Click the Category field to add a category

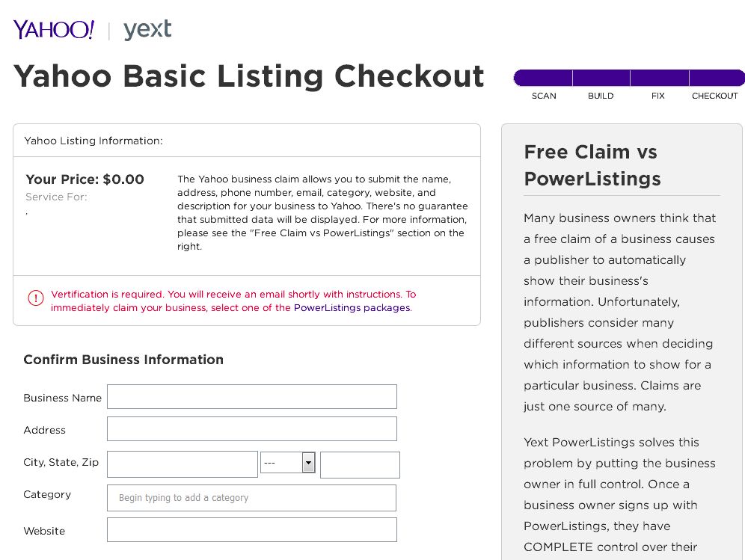click(x=251, y=497)
